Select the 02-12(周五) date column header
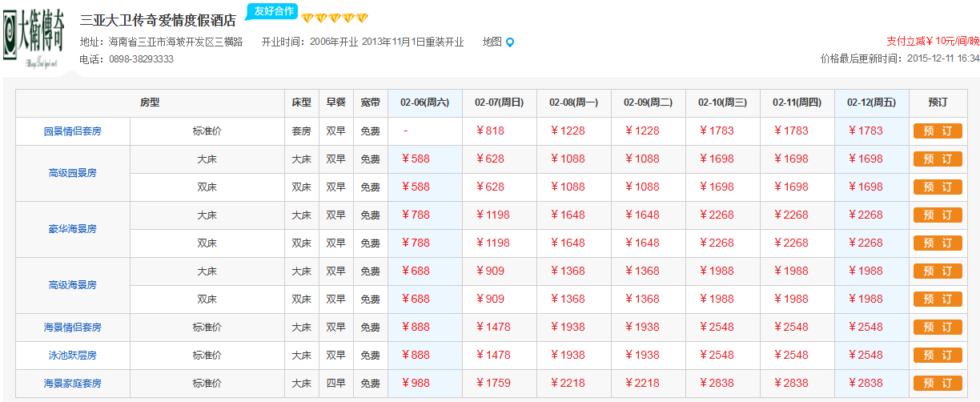The width and height of the screenshot is (980, 402). click(871, 103)
